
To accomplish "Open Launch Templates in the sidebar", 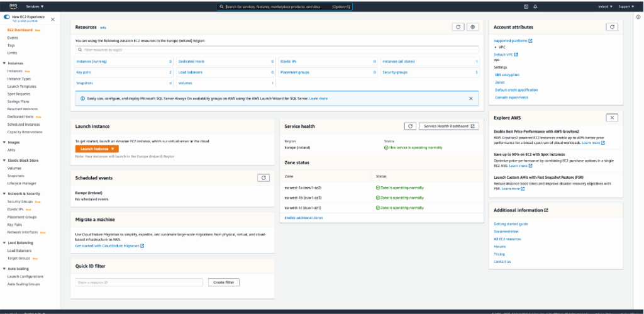I will (21, 86).
